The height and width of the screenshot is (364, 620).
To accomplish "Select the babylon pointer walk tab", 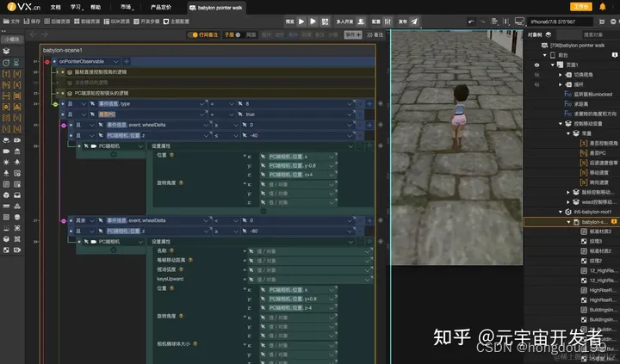I will [x=216, y=8].
